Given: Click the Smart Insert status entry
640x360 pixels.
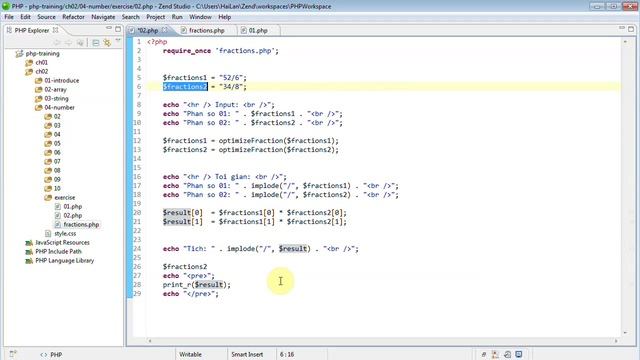Looking at the screenshot, I should [x=247, y=354].
